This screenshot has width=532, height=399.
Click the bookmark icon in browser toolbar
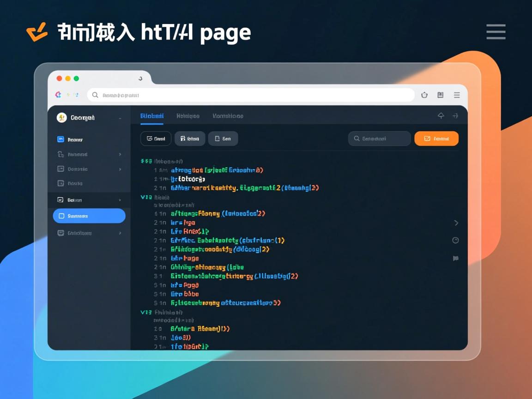coord(440,95)
